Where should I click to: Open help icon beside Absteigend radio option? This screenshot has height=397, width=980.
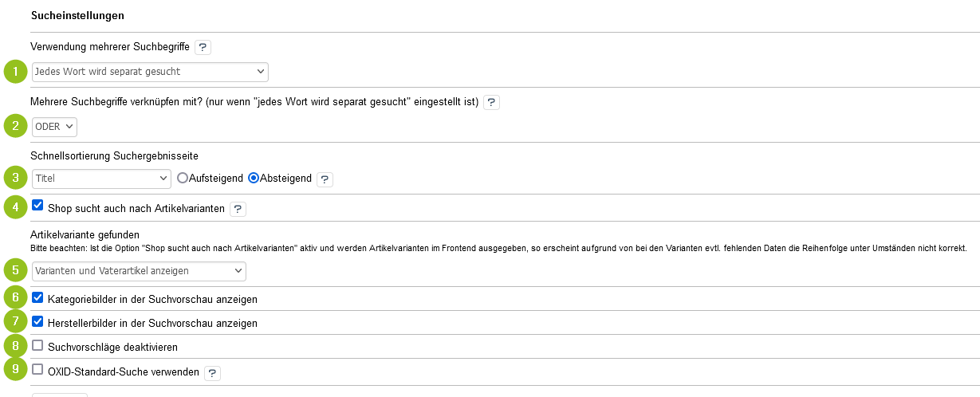coord(325,179)
